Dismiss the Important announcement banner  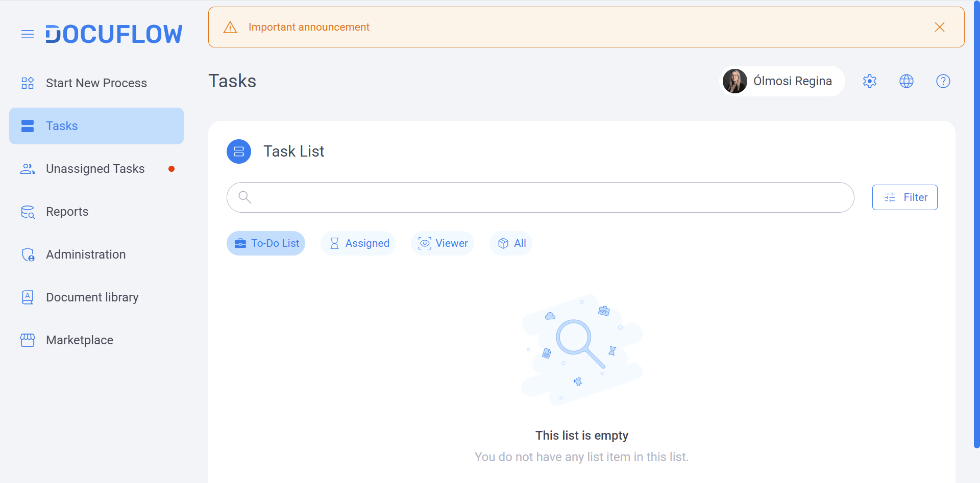[940, 27]
